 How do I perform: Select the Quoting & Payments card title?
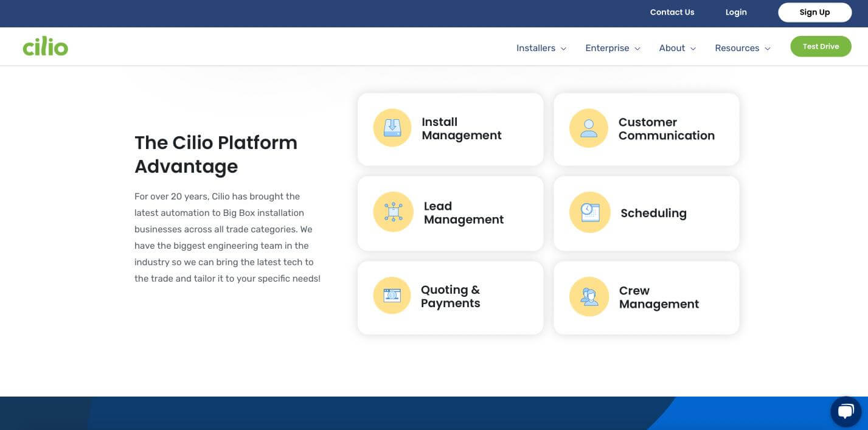[451, 296]
